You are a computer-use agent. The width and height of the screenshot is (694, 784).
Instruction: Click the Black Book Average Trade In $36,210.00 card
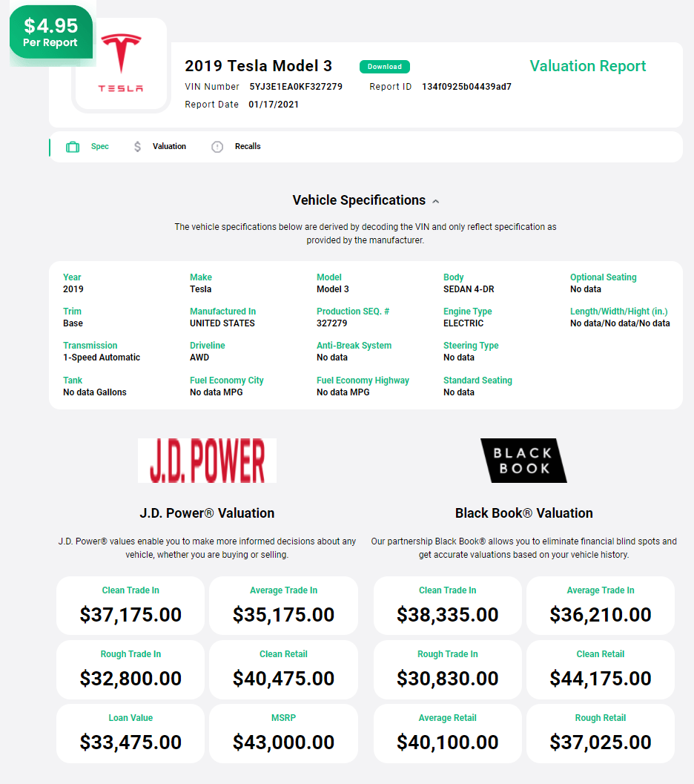pyautogui.click(x=601, y=605)
